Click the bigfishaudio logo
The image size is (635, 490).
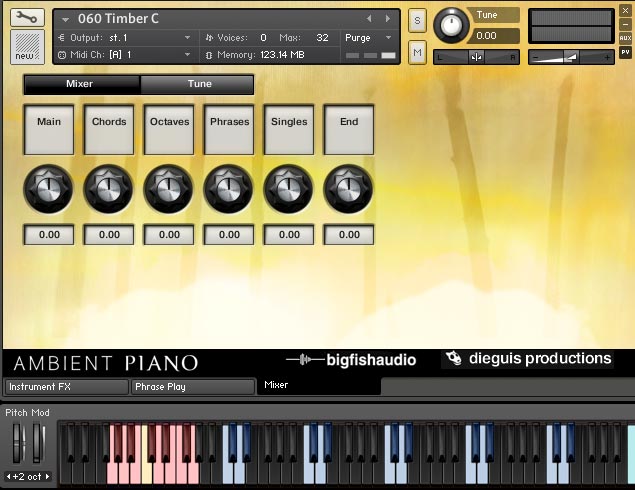tap(351, 360)
